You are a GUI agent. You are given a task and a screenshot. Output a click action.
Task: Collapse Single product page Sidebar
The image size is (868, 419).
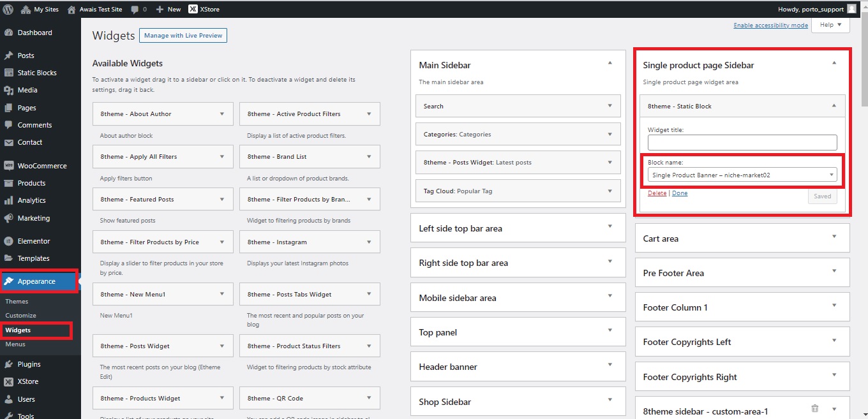tap(834, 63)
